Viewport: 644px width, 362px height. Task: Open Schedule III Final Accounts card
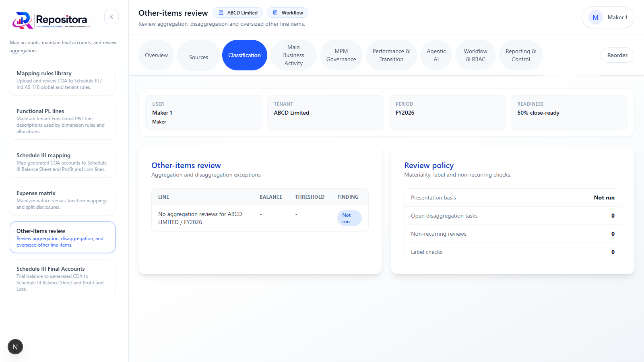pos(63,278)
